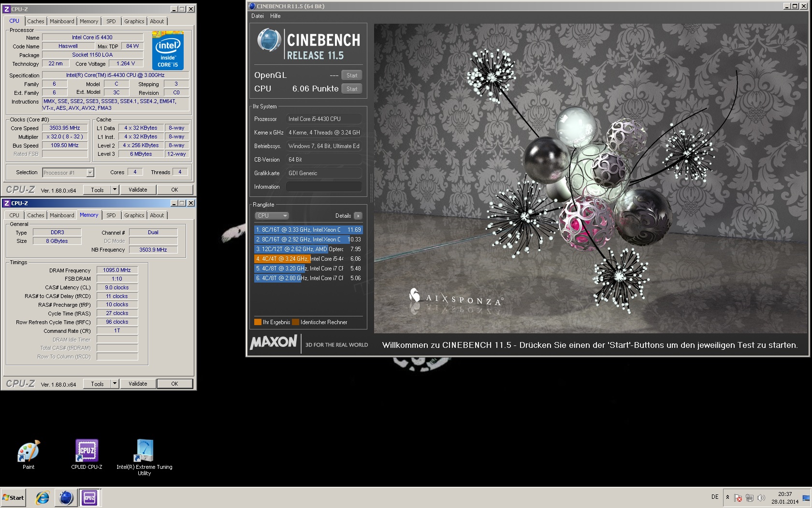The width and height of the screenshot is (812, 508).
Task: Switch to Memory tab in top CPU-Z
Action: coord(89,21)
